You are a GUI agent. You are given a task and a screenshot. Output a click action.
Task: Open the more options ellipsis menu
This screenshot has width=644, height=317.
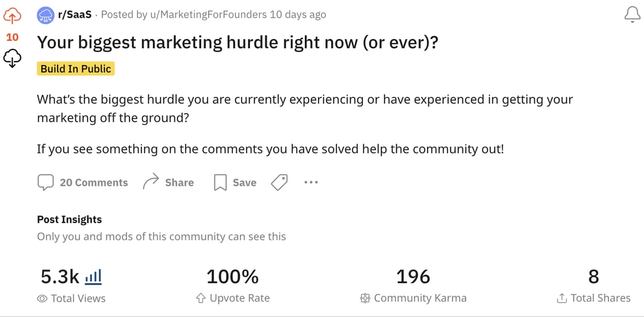click(311, 182)
